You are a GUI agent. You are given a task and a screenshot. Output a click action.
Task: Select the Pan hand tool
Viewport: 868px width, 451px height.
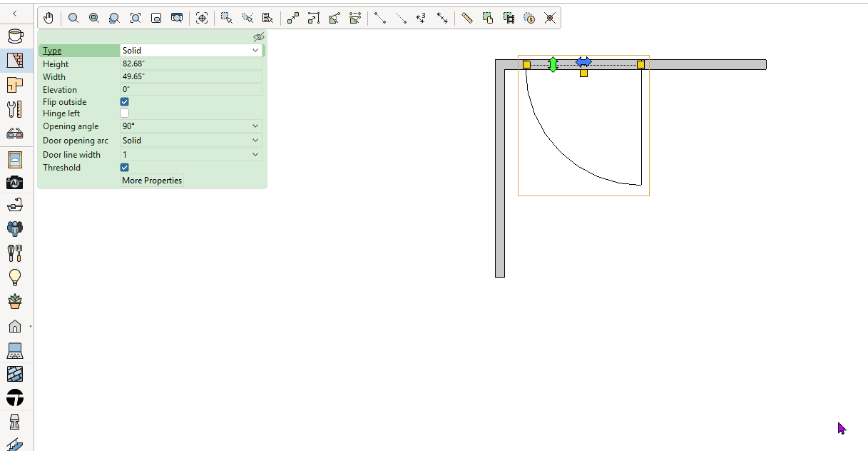(x=48, y=18)
